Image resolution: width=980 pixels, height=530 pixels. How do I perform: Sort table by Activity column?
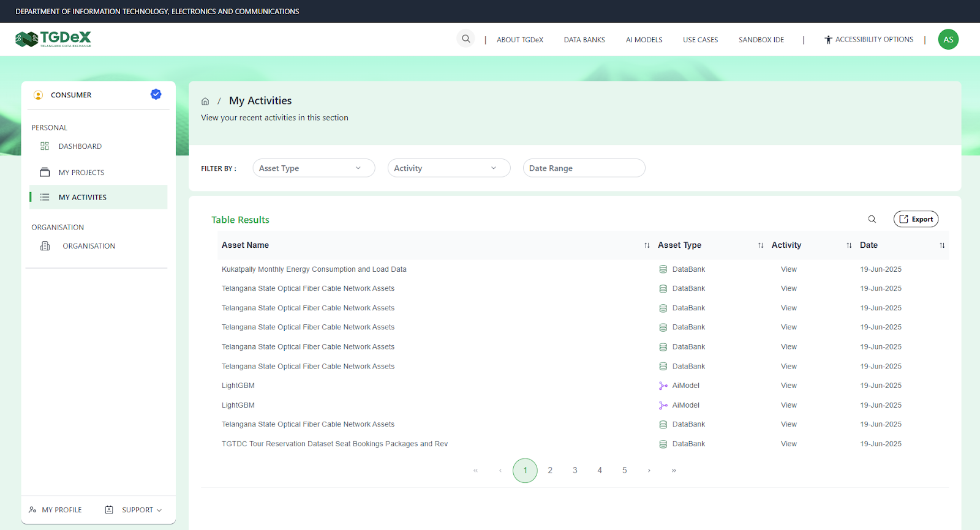point(849,245)
